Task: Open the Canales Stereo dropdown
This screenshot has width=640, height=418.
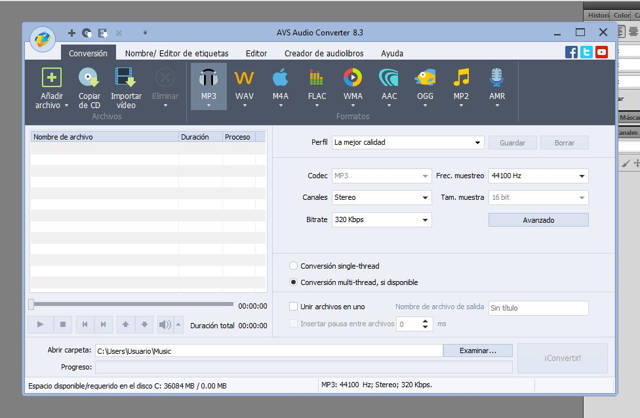Action: click(381, 198)
